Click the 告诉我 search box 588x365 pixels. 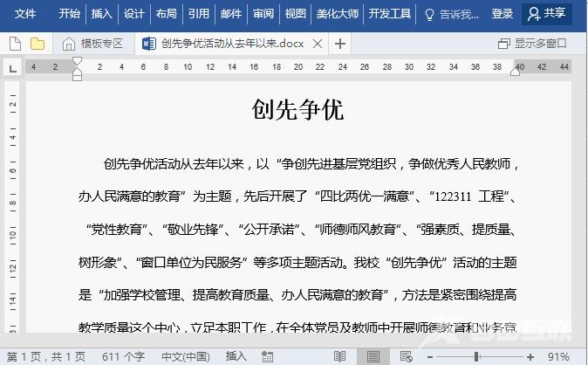coord(452,14)
